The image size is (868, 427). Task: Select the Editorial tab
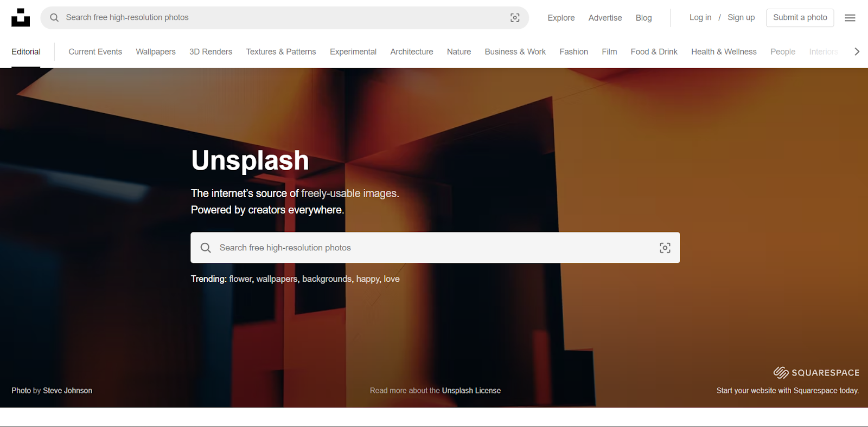point(26,51)
